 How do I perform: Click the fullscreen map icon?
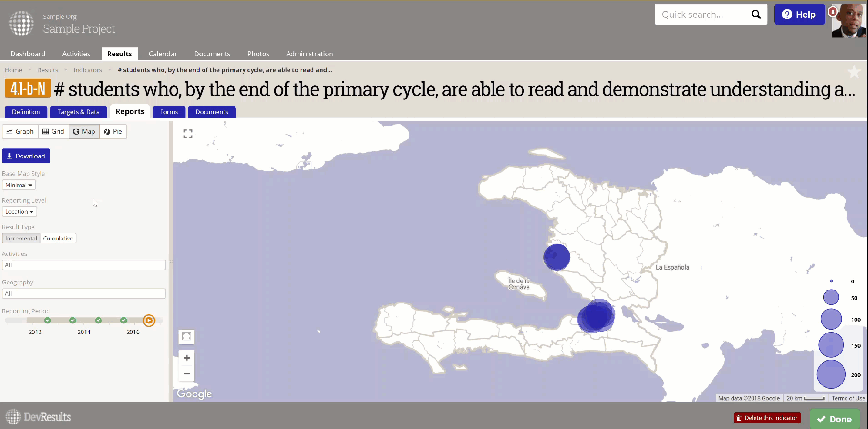point(188,134)
